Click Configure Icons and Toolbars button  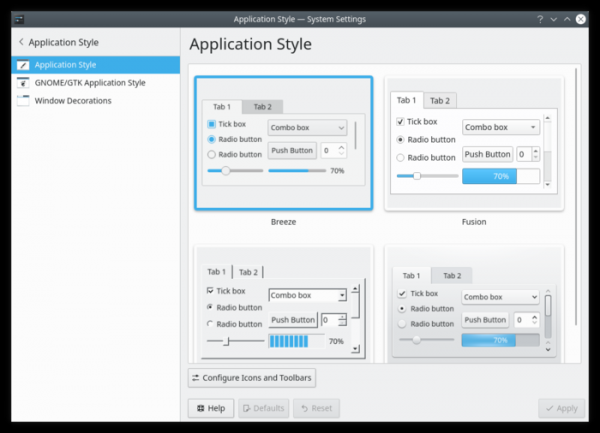click(x=253, y=378)
